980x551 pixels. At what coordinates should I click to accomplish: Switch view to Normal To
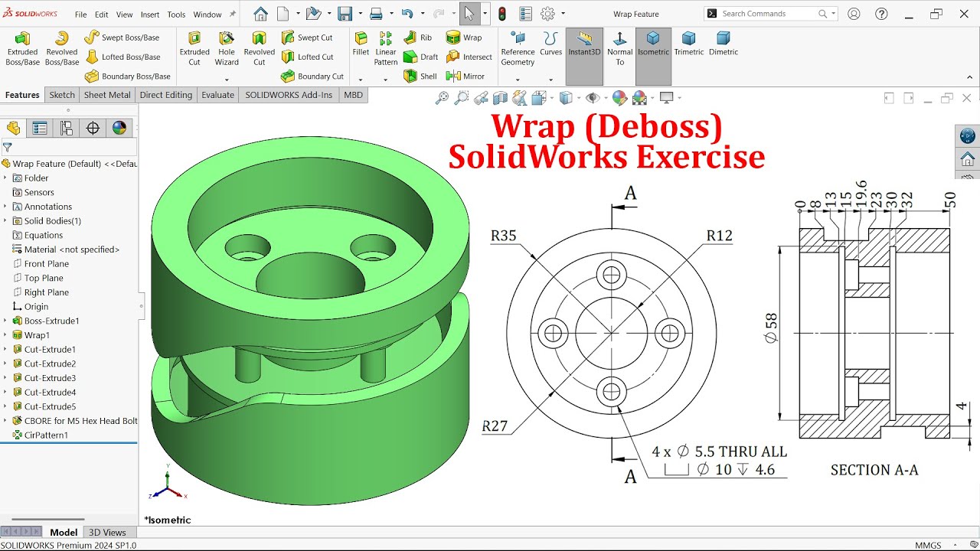click(619, 49)
